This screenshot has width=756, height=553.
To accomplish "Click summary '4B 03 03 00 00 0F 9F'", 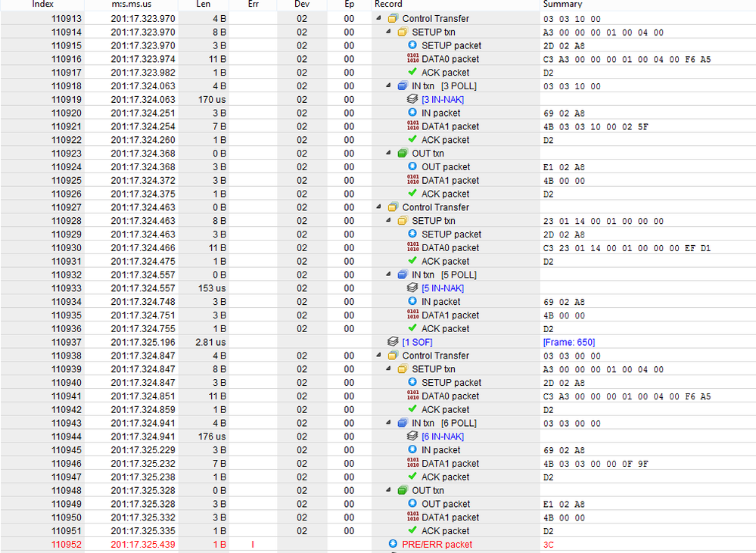I will 596,463.
